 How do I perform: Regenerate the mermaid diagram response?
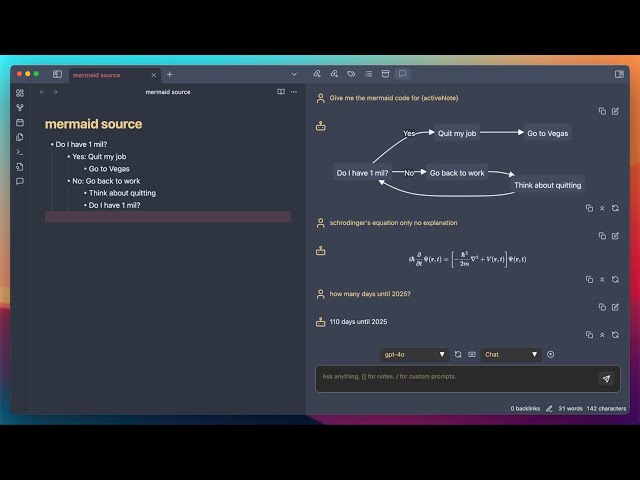(616, 208)
